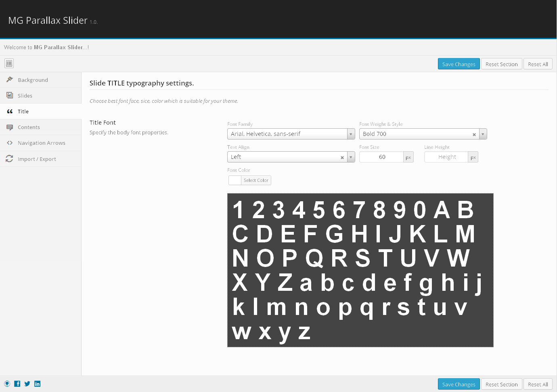Click the Contents comment icon
Image resolution: width=557 pixels, height=392 pixels.
[10, 127]
